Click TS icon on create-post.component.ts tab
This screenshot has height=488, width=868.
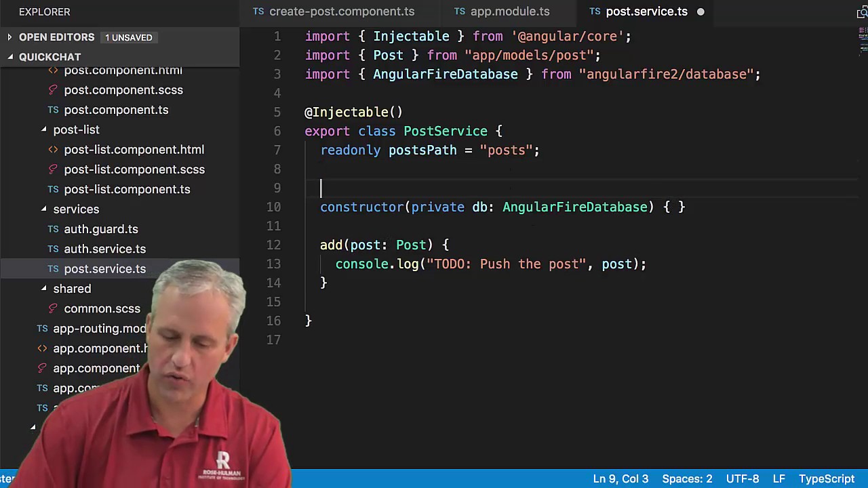[258, 12]
